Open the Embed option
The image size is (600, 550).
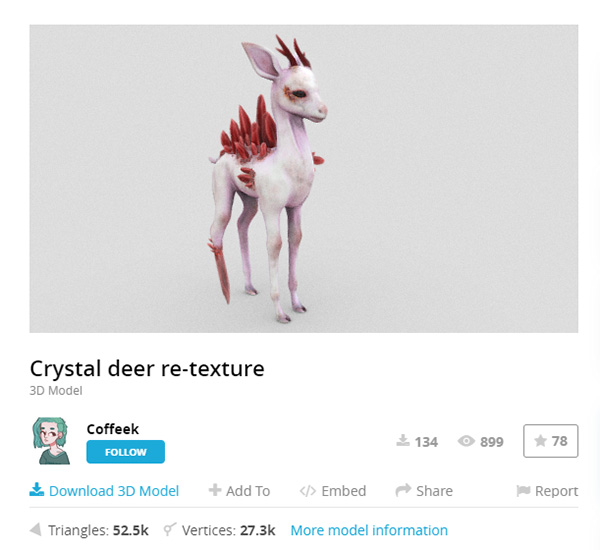tap(344, 491)
